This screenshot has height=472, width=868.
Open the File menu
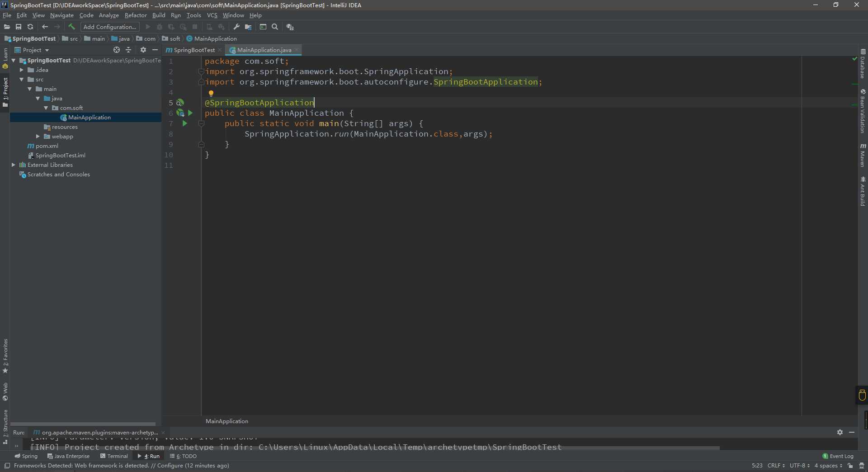[7, 15]
